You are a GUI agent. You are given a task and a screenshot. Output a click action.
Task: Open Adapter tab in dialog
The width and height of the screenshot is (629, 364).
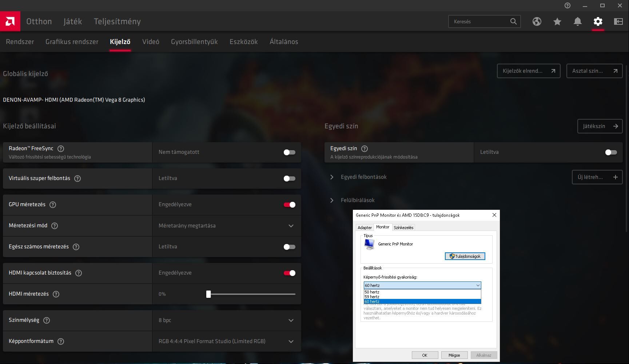click(x=365, y=228)
